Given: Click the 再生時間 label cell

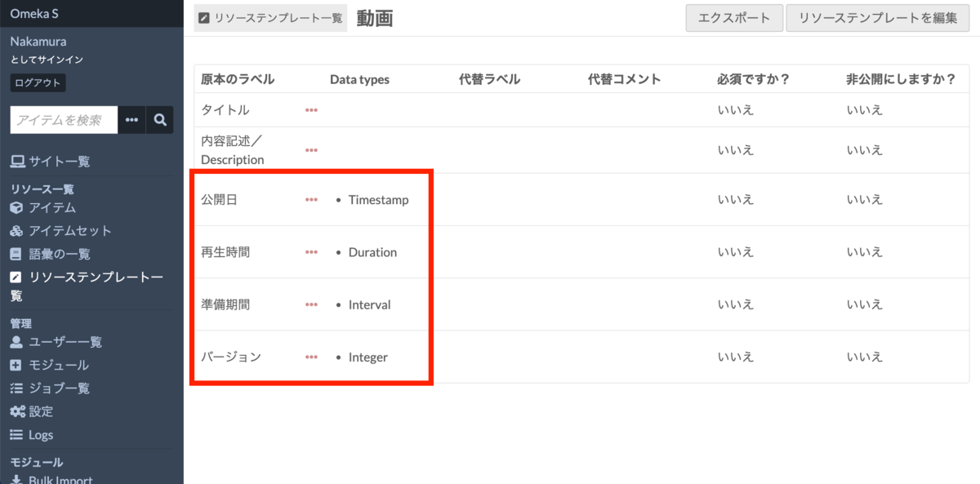Looking at the screenshot, I should click(225, 252).
